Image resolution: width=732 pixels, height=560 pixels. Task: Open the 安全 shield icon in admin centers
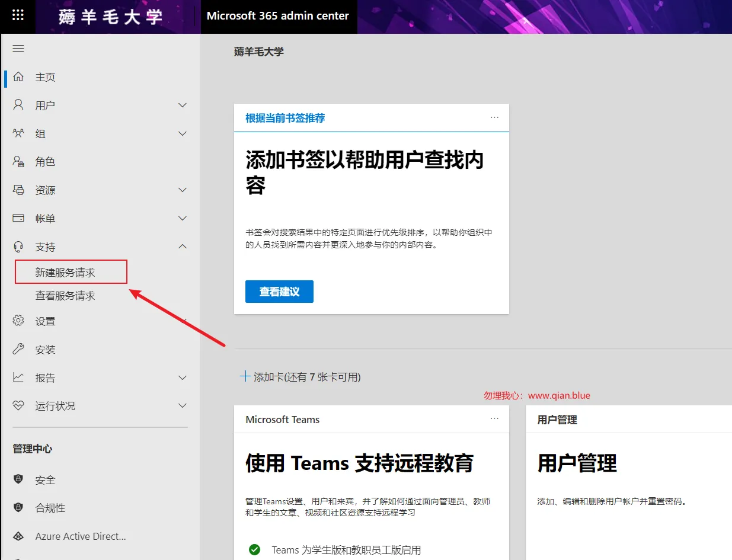pyautogui.click(x=18, y=479)
